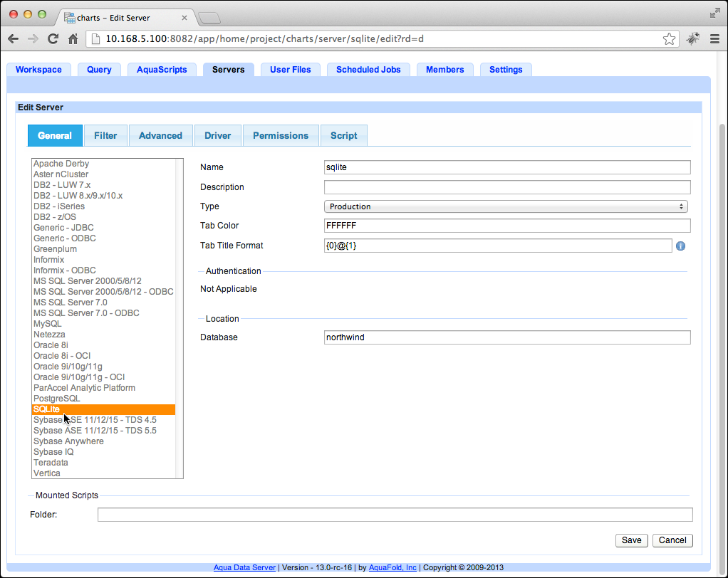728x578 pixels.
Task: Choose DB2 - LUW 8.x/9.x/10.x
Action: (x=103, y=196)
